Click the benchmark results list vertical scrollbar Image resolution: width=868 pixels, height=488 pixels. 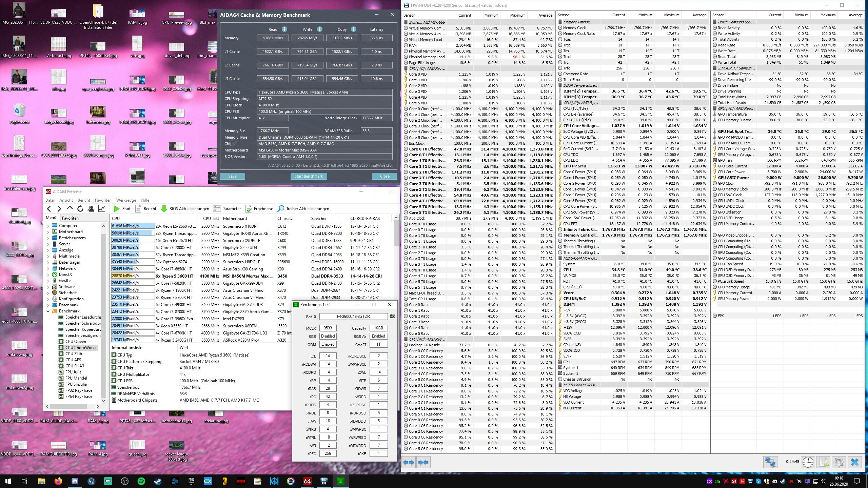396,279
